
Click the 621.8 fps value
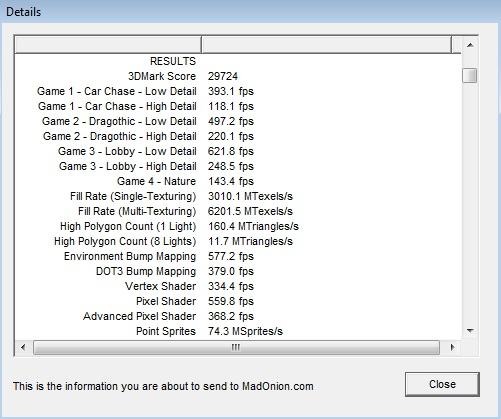click(231, 151)
